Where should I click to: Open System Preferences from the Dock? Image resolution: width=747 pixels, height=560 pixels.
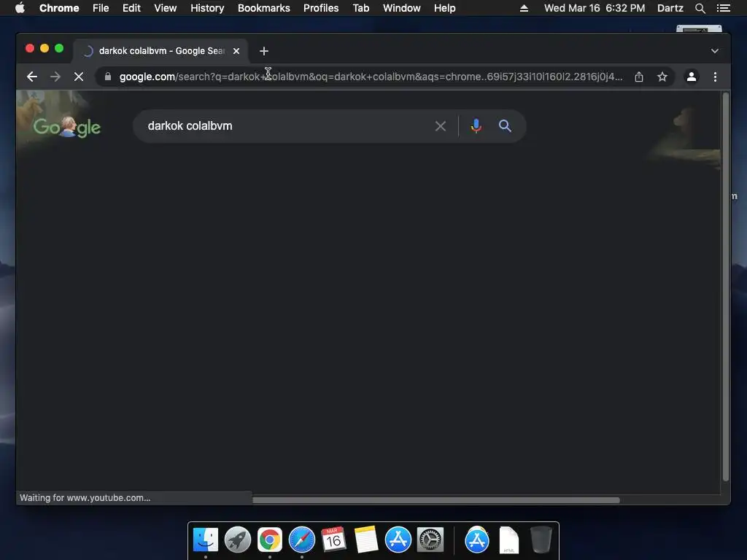(x=430, y=540)
